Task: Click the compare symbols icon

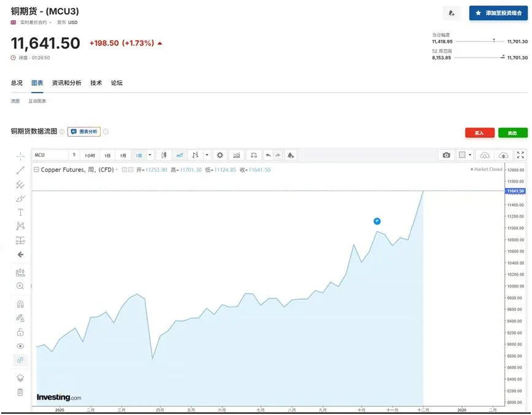Action: (x=253, y=155)
